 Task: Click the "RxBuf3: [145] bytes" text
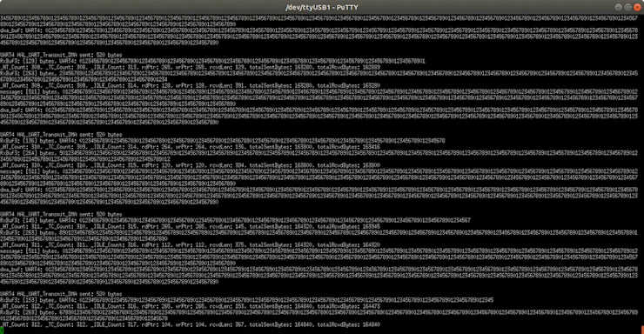tap(28, 220)
